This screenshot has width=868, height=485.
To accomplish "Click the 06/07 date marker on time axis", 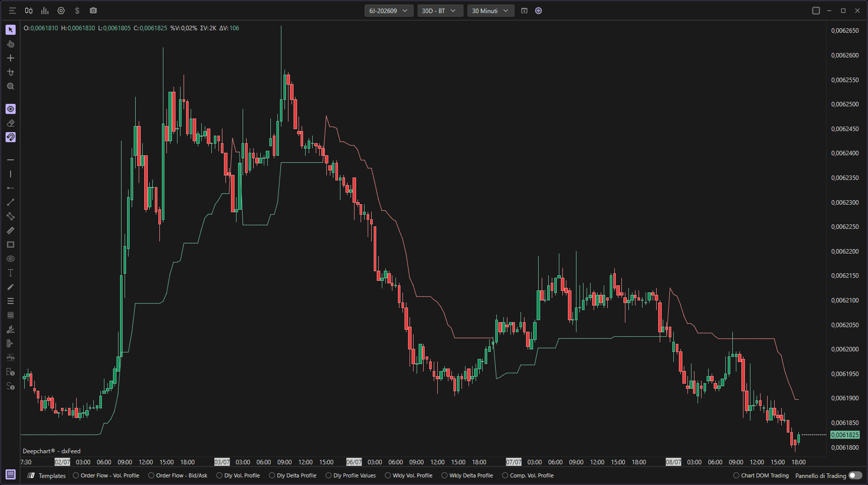I will pyautogui.click(x=354, y=462).
